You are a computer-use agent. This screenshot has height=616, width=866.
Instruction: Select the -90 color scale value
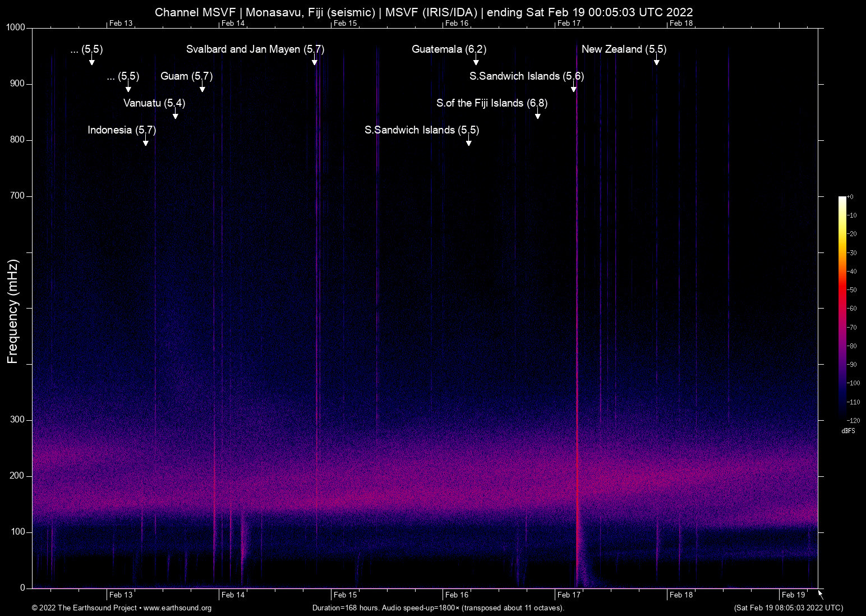tap(852, 365)
